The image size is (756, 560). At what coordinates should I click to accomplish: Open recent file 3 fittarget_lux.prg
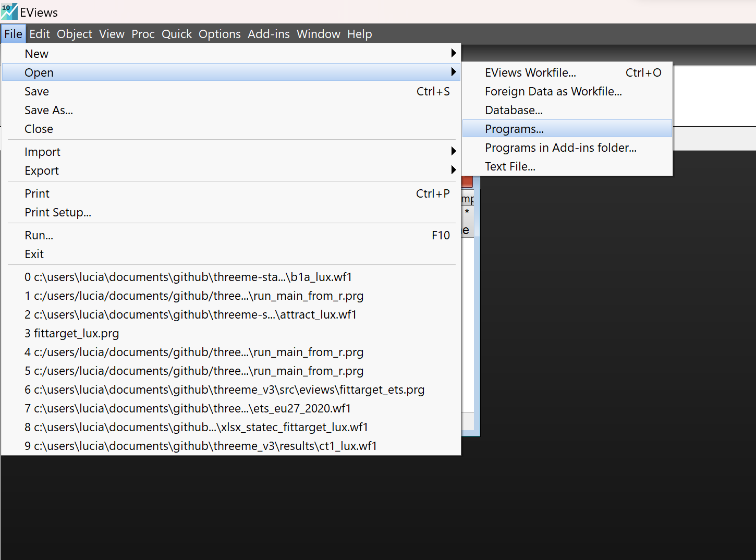[231, 333]
